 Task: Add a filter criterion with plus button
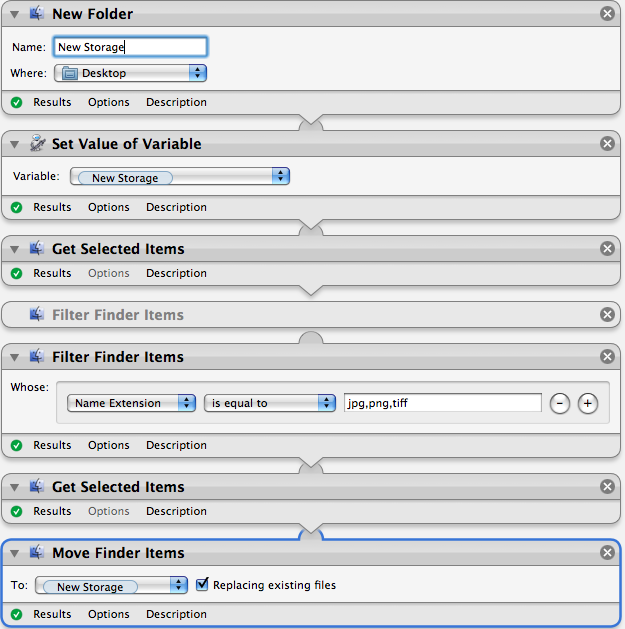(x=588, y=403)
